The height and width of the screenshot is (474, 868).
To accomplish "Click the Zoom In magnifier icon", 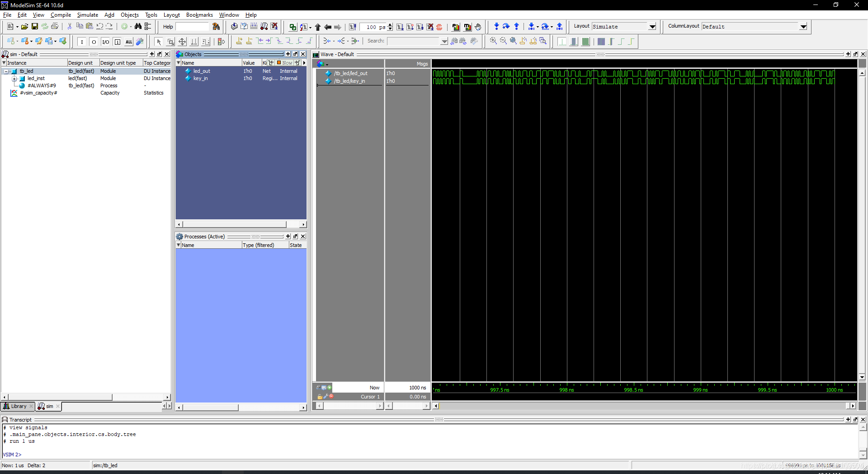I will [493, 41].
